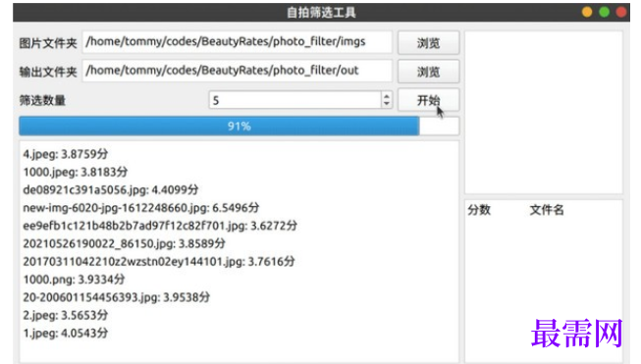Click the 图片文件夹 label

(x=48, y=43)
